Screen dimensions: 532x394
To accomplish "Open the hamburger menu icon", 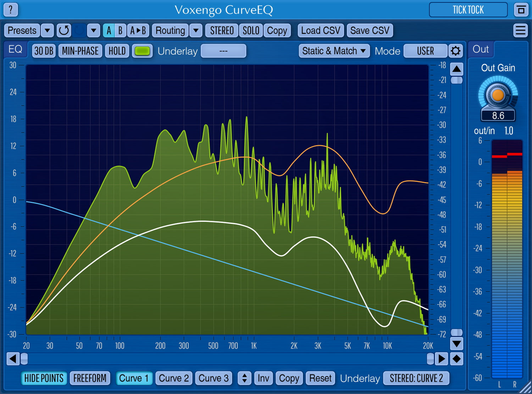I will tap(520, 31).
